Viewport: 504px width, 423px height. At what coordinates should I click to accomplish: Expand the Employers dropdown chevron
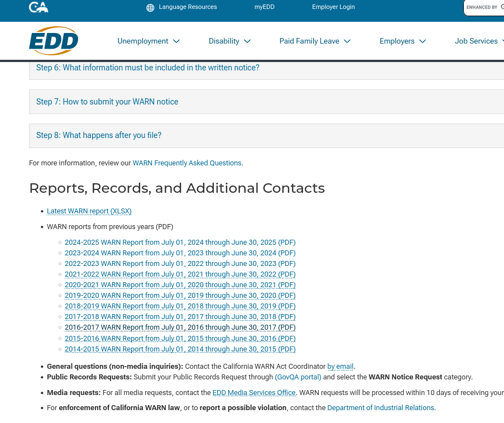pos(423,41)
